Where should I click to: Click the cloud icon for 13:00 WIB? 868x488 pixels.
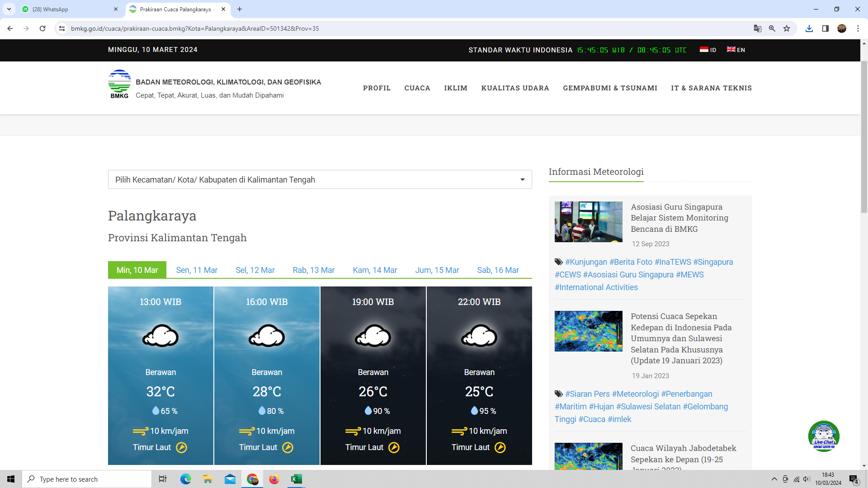pyautogui.click(x=160, y=336)
